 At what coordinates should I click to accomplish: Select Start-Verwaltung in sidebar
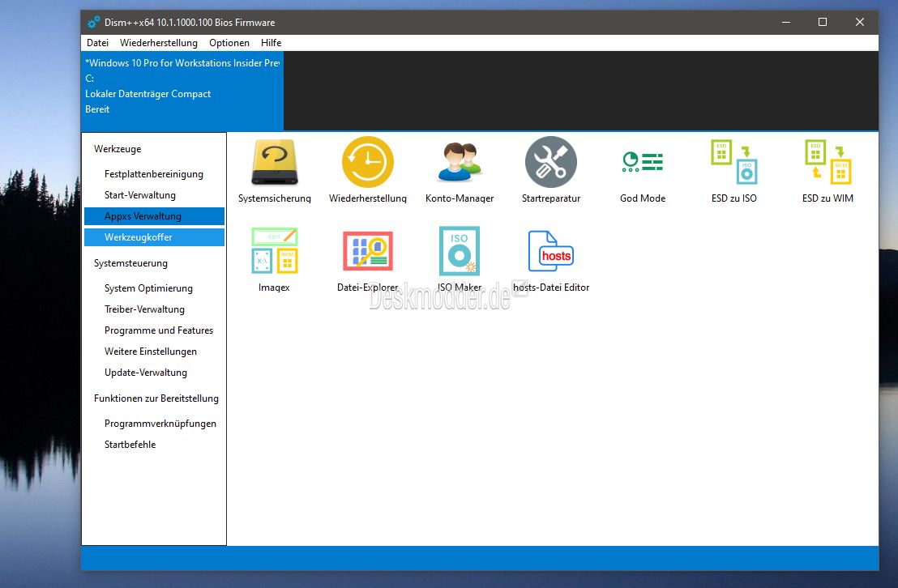click(154, 195)
